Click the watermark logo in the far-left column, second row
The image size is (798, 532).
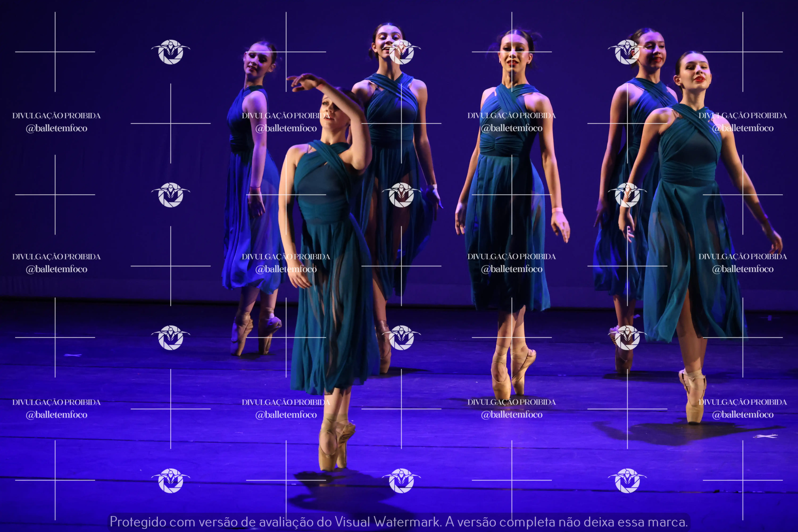pos(171,195)
